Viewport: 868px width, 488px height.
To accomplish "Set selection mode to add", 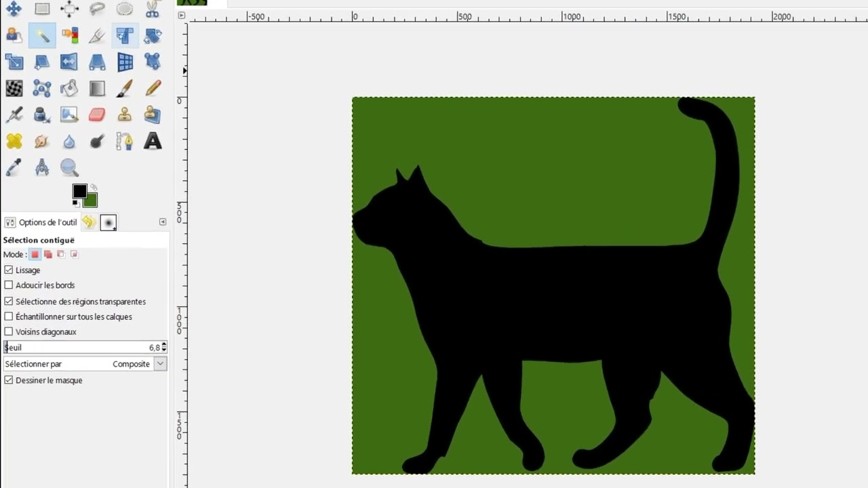I will tap(48, 254).
